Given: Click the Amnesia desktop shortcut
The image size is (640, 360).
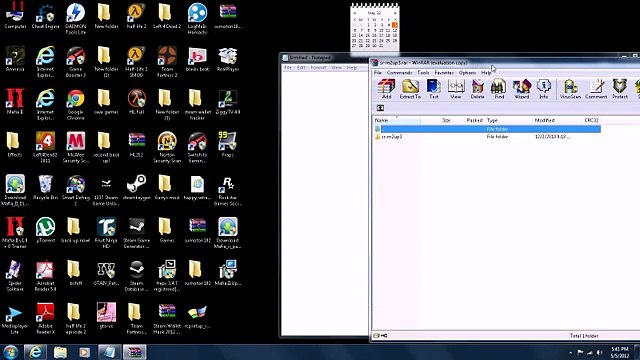Looking at the screenshot, I should pyautogui.click(x=15, y=59).
